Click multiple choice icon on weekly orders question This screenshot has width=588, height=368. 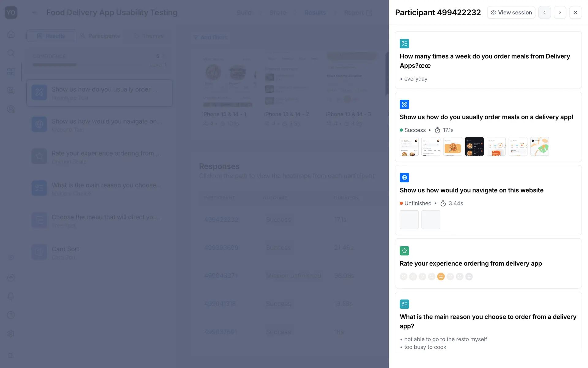[404, 44]
